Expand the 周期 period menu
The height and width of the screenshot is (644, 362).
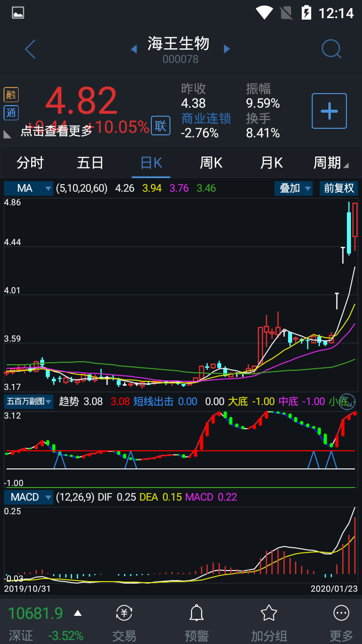coord(331,163)
